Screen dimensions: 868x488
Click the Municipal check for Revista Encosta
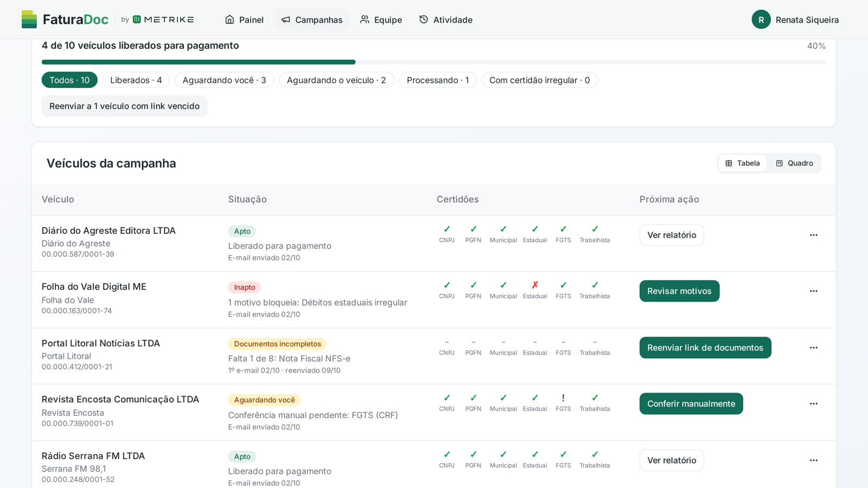coord(503,397)
